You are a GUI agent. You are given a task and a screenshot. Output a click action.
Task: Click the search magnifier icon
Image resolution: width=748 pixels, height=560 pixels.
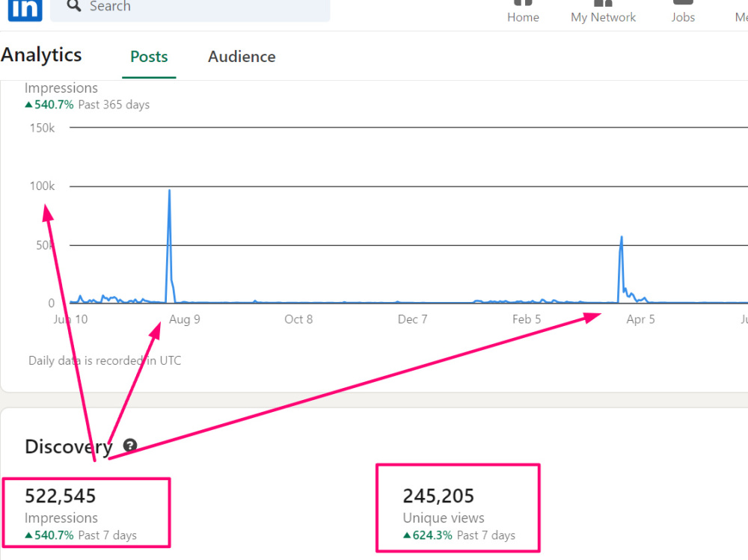click(73, 6)
